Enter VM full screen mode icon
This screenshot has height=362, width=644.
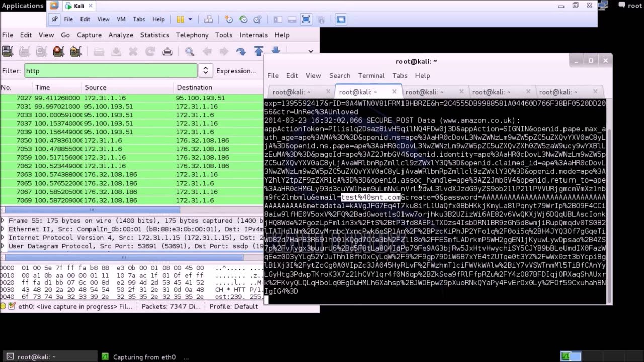tap(306, 19)
